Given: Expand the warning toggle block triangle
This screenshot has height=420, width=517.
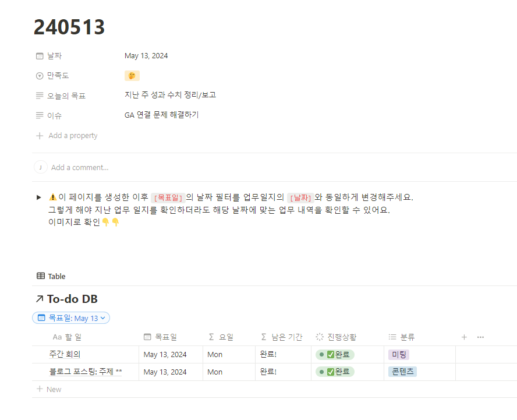Looking at the screenshot, I should (x=39, y=197).
